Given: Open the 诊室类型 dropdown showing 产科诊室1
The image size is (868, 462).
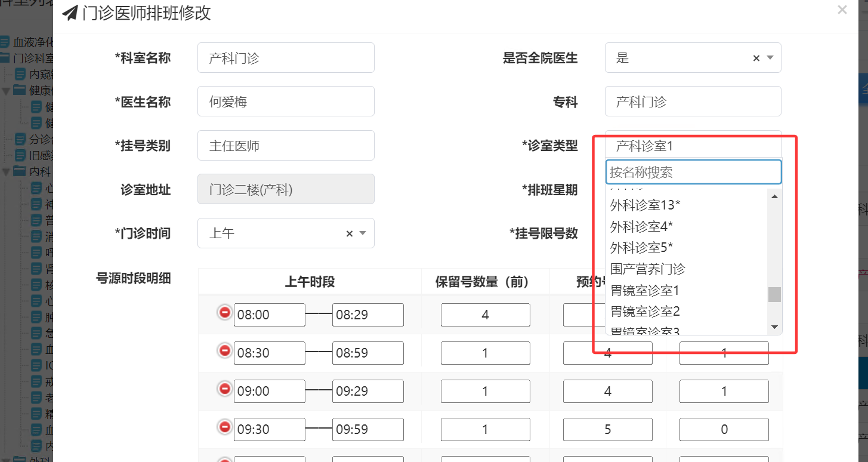Looking at the screenshot, I should click(693, 145).
